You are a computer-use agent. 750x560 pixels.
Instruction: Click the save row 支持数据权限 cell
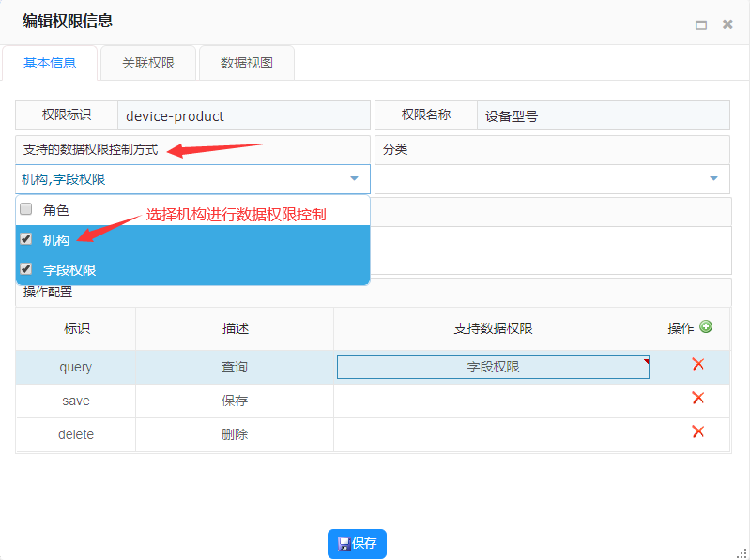point(493,401)
